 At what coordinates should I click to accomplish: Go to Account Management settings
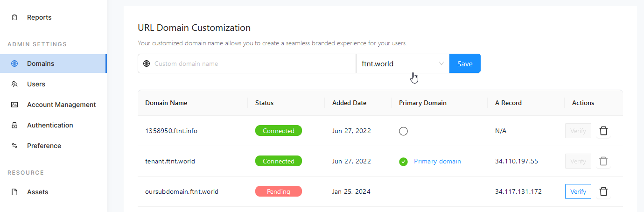coord(61,105)
